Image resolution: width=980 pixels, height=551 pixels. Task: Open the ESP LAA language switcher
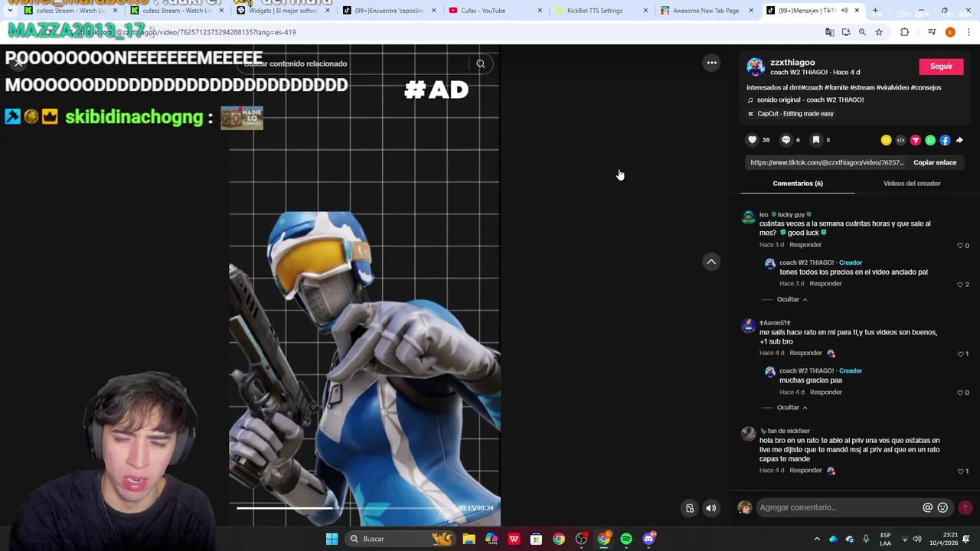(x=885, y=539)
